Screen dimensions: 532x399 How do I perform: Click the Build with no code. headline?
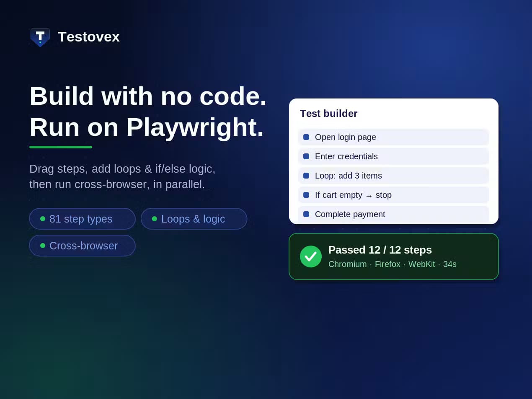pyautogui.click(x=148, y=96)
